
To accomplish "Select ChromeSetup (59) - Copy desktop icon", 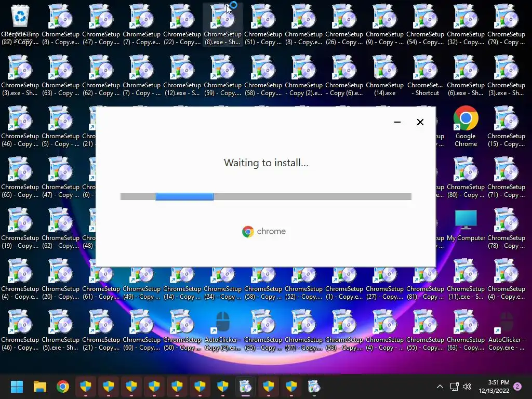I will [222, 76].
